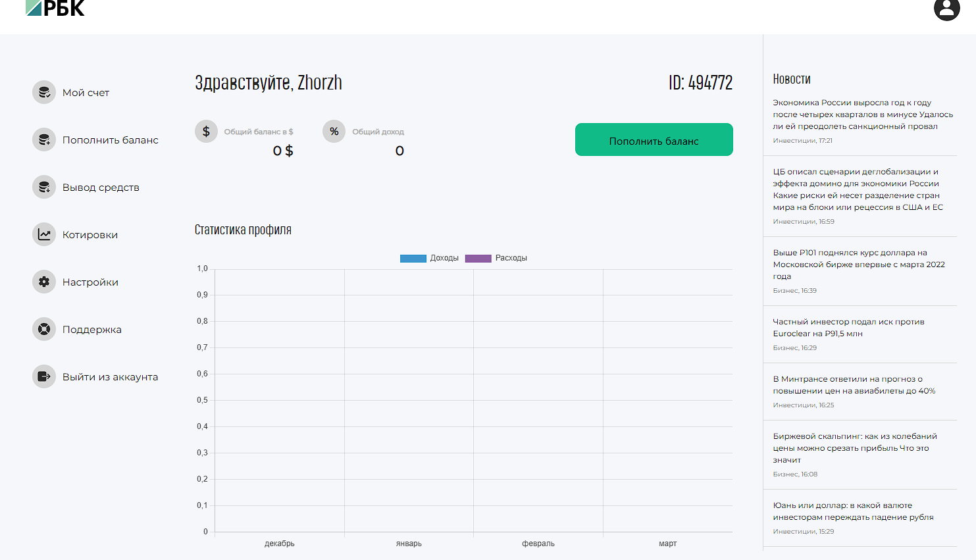976x560 pixels.
Task: Read news on курс доллара выше ₽101
Action: point(858,265)
